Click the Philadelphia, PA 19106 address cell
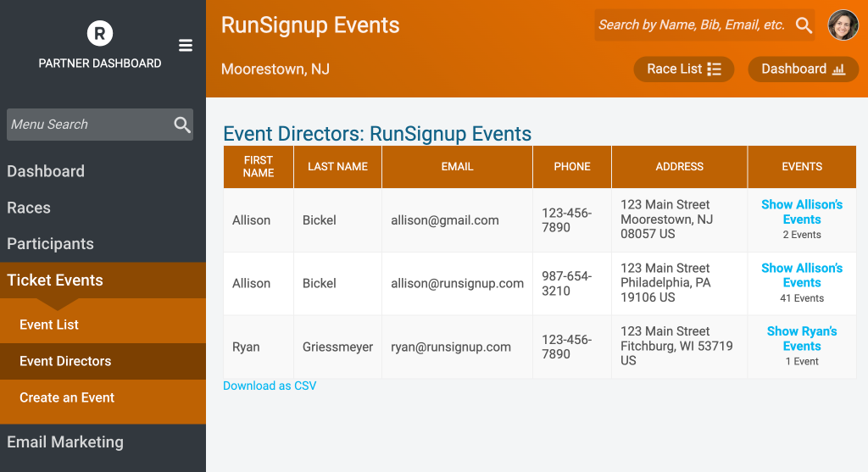Viewport: 868px width, 472px height. point(679,283)
